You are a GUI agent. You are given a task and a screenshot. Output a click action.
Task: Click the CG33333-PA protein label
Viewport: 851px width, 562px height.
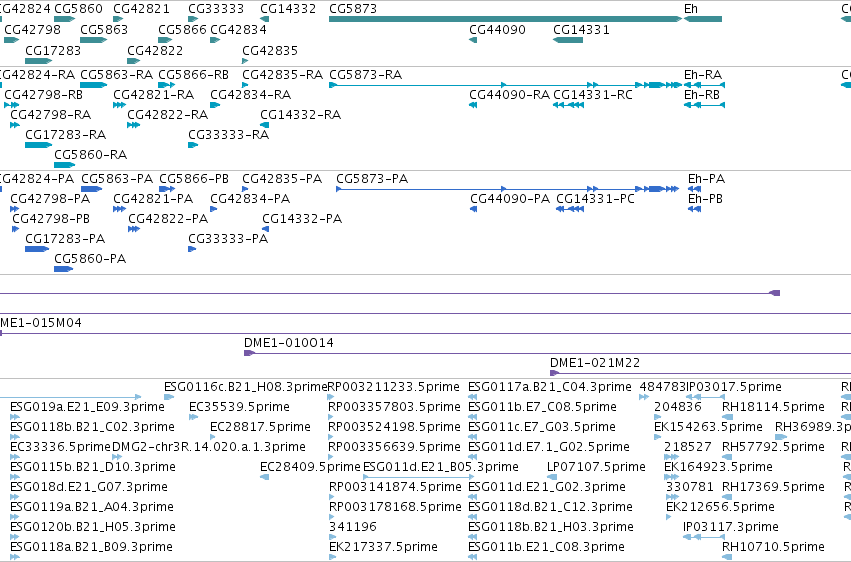228,239
